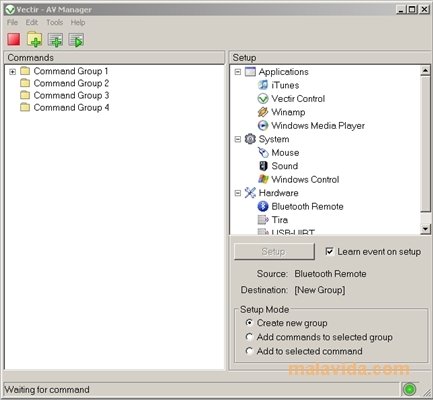Select Bluetooth Remote text in tree

307,206
